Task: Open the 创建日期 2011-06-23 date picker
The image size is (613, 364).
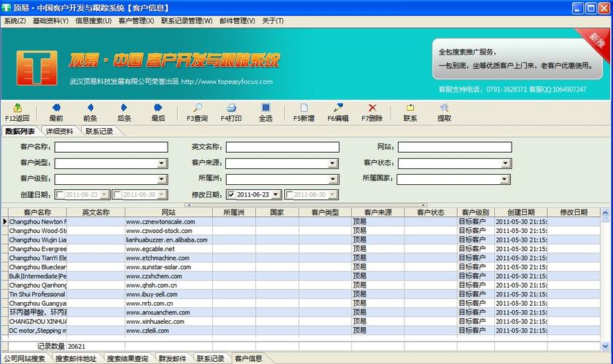Action: tap(104, 194)
